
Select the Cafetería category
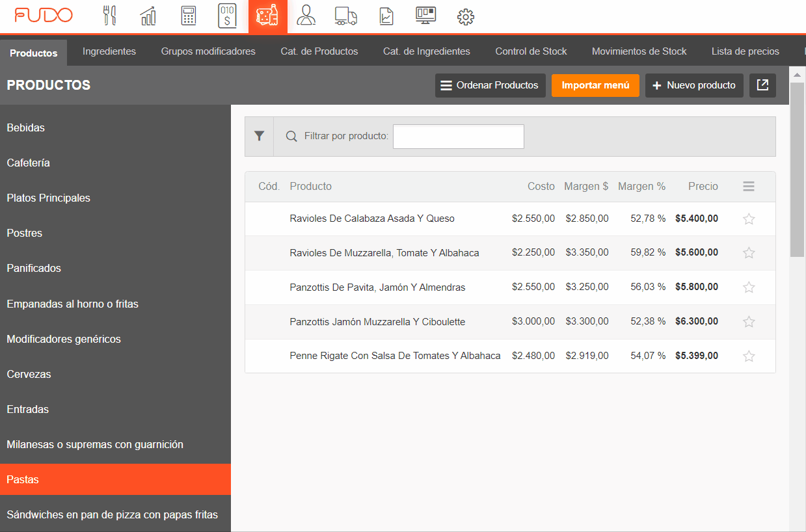coord(115,163)
